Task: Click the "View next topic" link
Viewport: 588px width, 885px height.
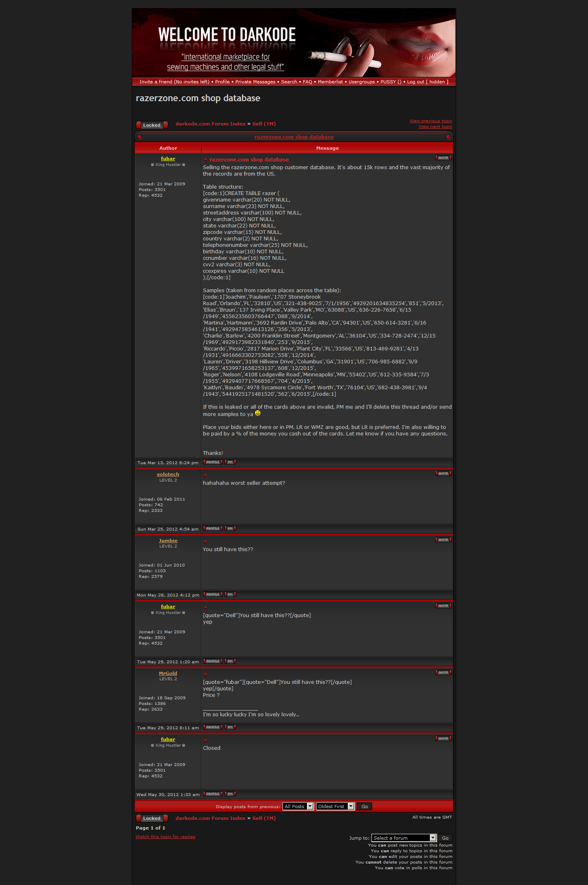Action: pos(435,127)
